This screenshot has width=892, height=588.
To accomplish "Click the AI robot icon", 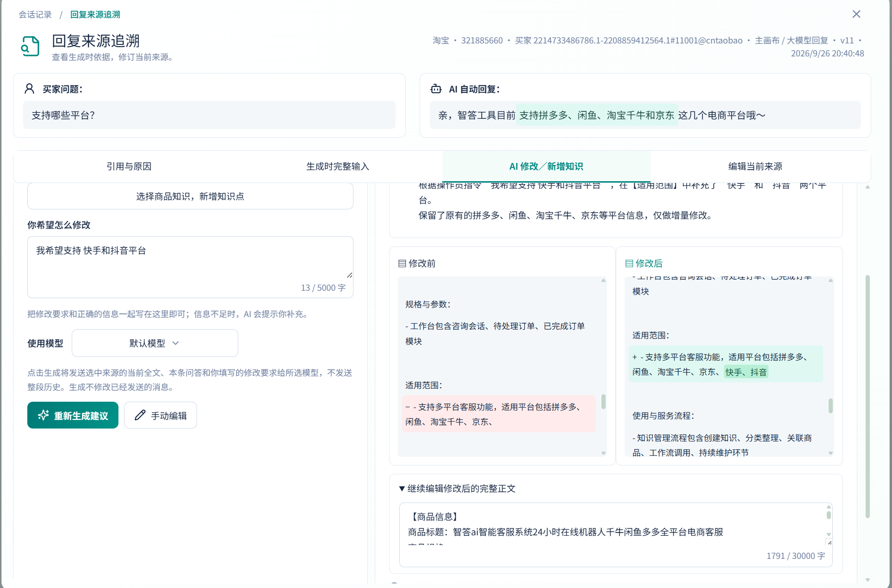I will click(436, 89).
